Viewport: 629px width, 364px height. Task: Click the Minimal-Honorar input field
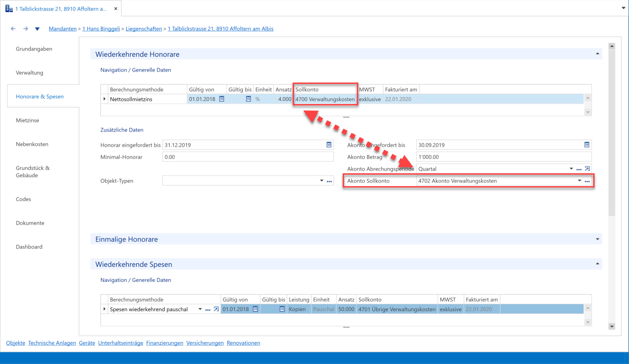click(x=248, y=157)
